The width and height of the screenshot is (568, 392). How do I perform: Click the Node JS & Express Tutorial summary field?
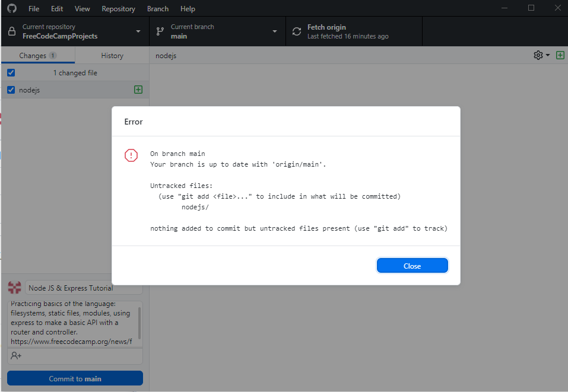(83, 287)
